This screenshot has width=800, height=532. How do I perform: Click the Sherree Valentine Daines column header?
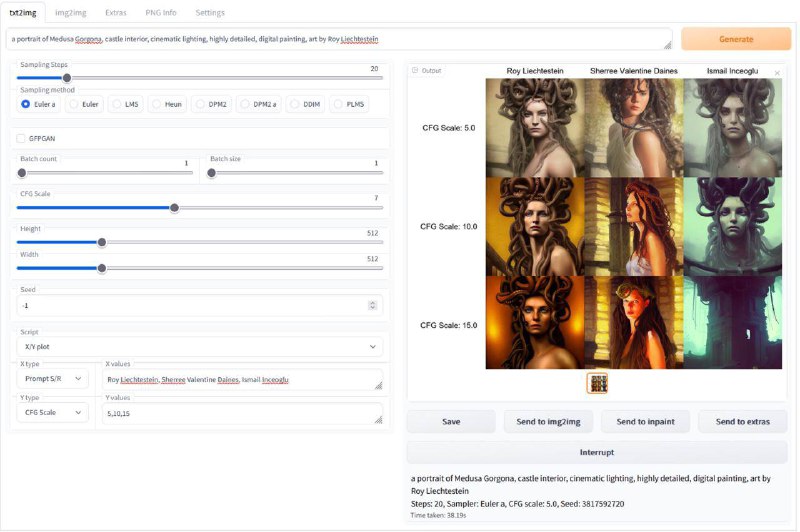tap(634, 71)
